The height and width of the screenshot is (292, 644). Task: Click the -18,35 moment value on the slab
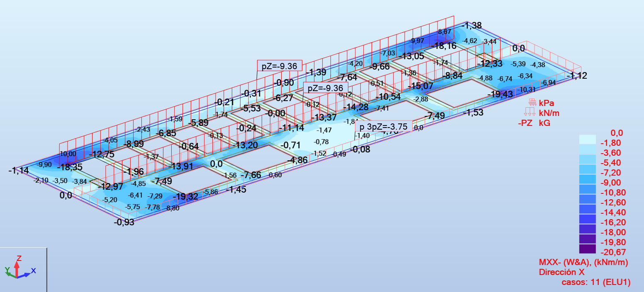tap(70, 167)
